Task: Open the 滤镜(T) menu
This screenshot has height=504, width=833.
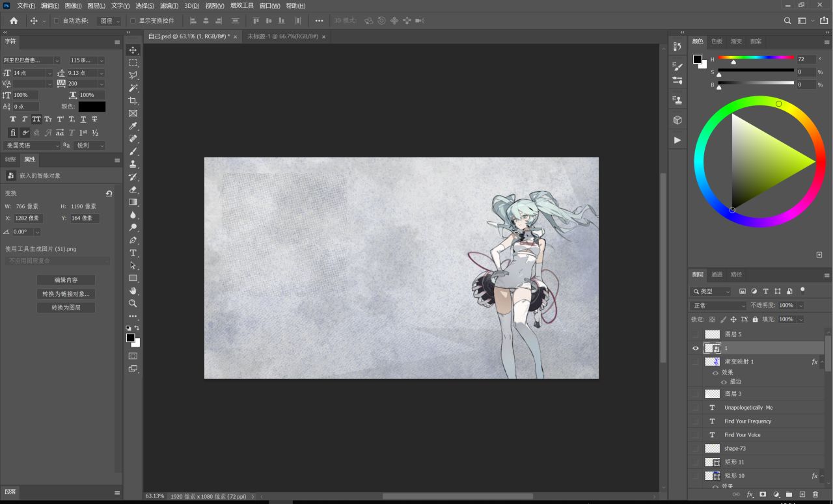Action: click(169, 5)
